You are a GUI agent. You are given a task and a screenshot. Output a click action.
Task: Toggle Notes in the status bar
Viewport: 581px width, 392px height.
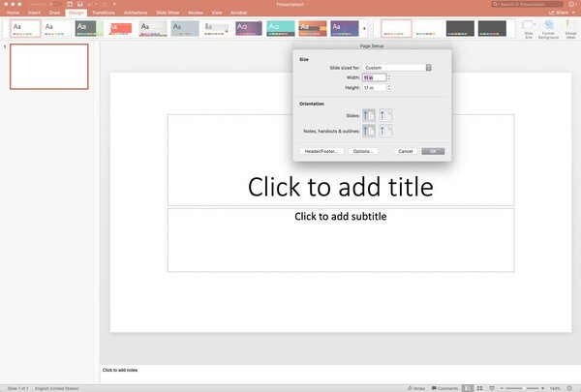(415, 387)
